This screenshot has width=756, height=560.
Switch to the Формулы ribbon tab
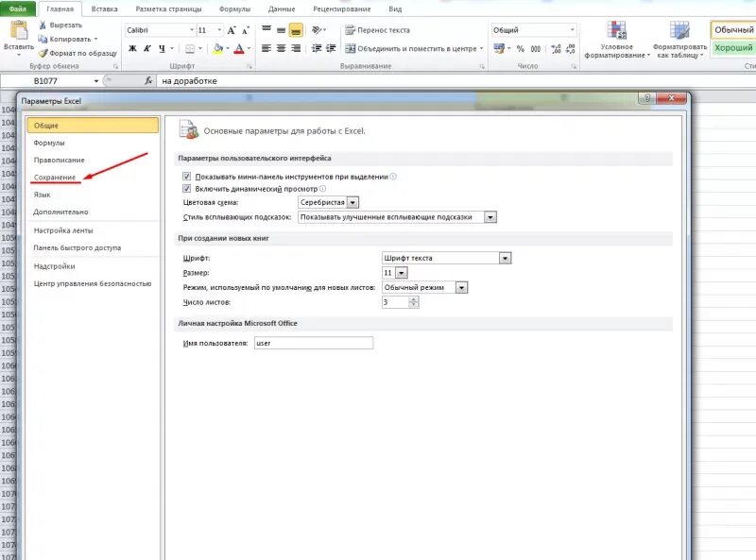tap(234, 8)
